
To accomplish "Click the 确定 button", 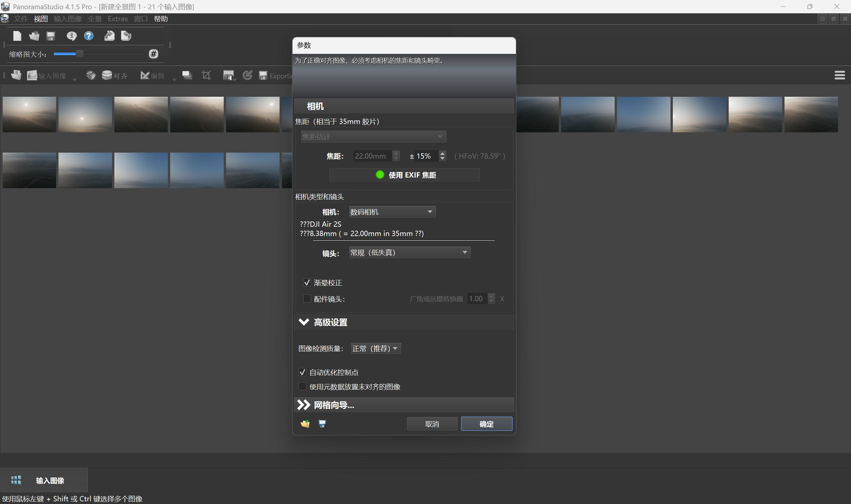I will 486,424.
